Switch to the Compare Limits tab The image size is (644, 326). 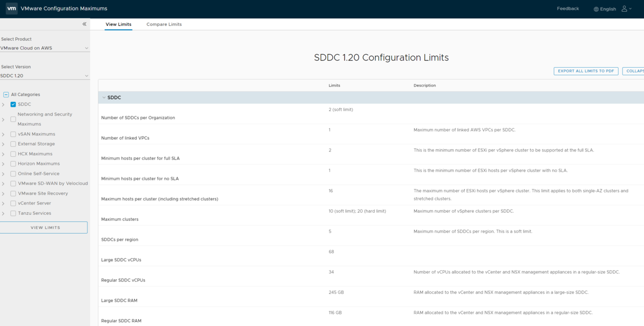(164, 24)
